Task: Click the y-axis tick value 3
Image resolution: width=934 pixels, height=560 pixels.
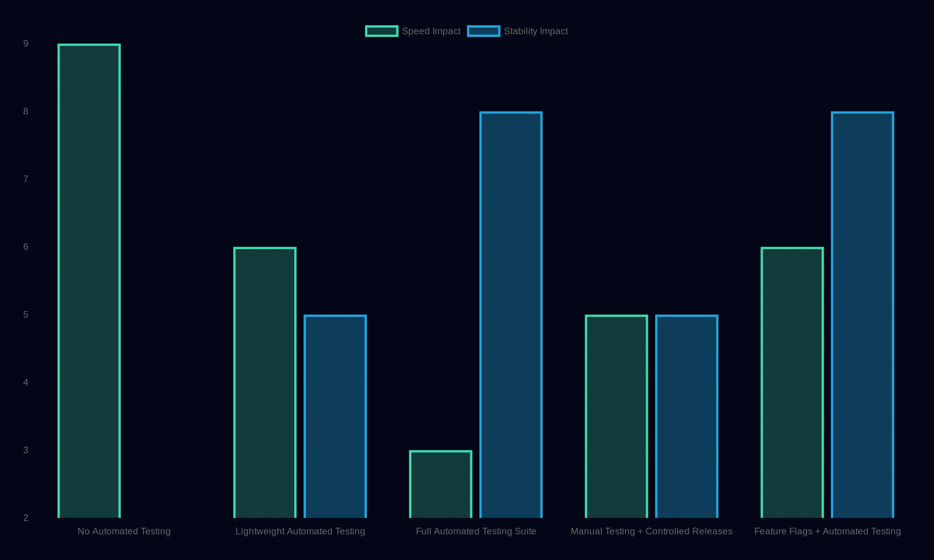Action: tap(26, 450)
